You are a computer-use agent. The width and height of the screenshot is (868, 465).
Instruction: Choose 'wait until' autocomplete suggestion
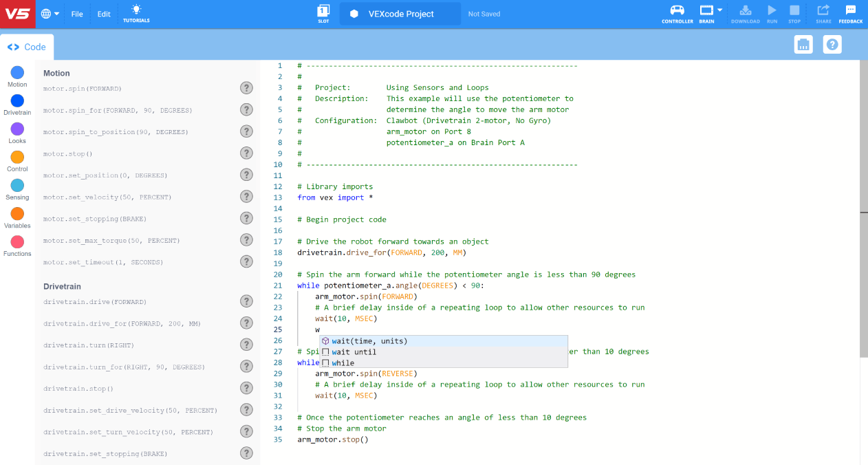444,352
